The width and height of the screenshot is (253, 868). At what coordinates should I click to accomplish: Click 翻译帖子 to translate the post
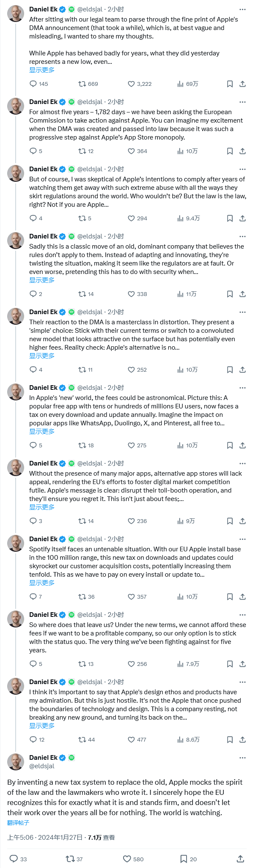click(x=18, y=822)
